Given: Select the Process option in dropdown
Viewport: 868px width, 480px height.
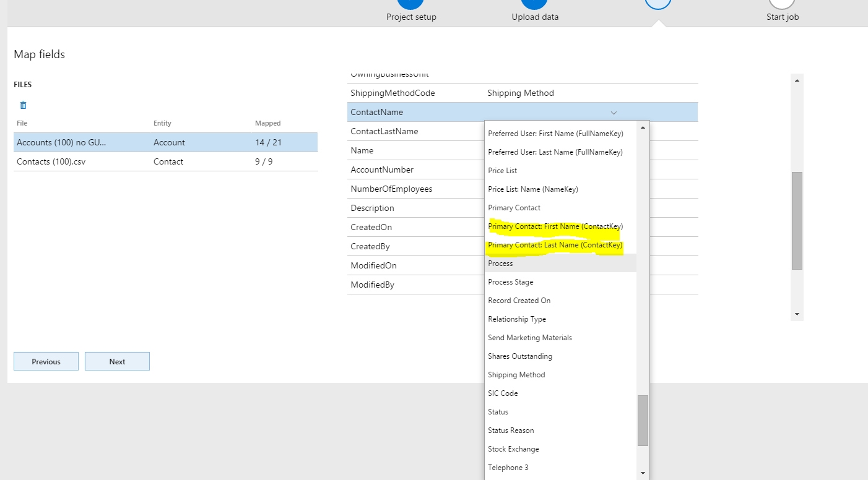Looking at the screenshot, I should 500,264.
